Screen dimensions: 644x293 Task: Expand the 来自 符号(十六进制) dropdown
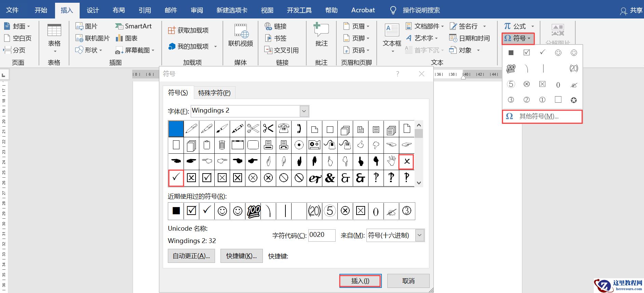click(x=419, y=235)
